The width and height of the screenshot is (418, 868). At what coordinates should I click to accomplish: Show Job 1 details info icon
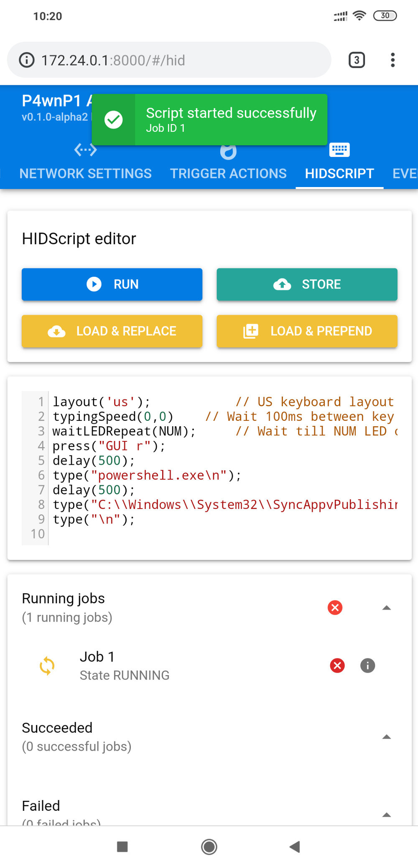click(368, 666)
